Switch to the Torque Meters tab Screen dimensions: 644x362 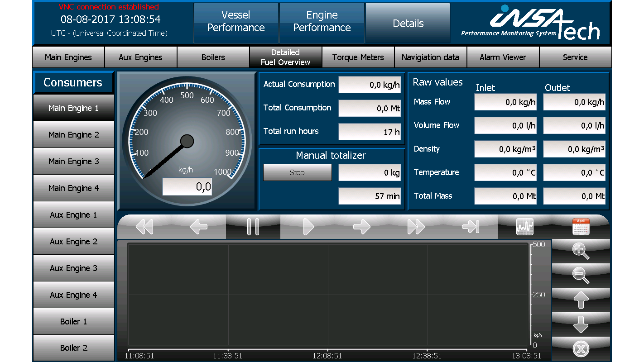[358, 57]
